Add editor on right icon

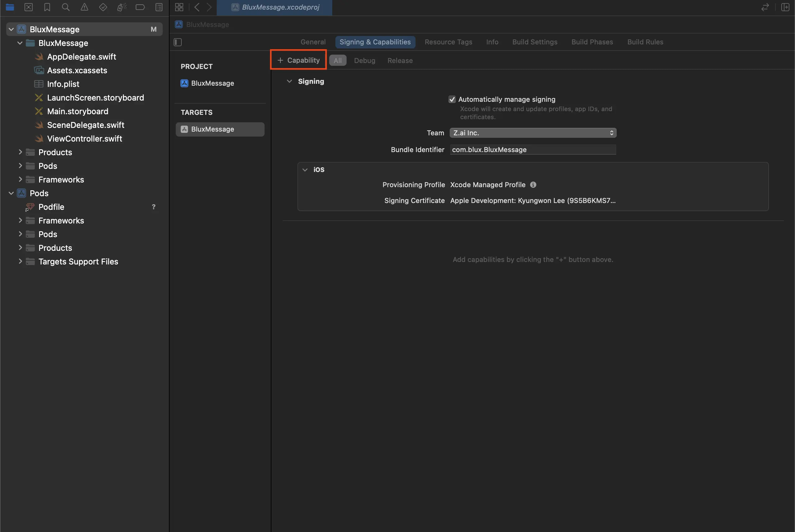(785, 7)
